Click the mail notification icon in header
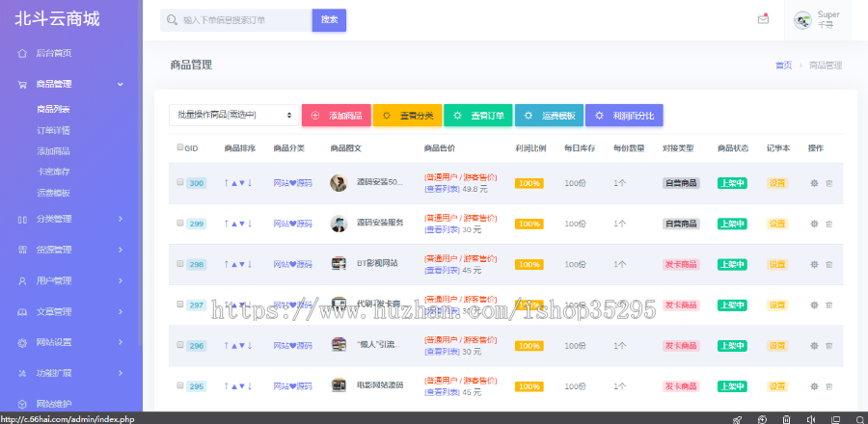Viewport: 868px width, 424px height. pos(763,19)
